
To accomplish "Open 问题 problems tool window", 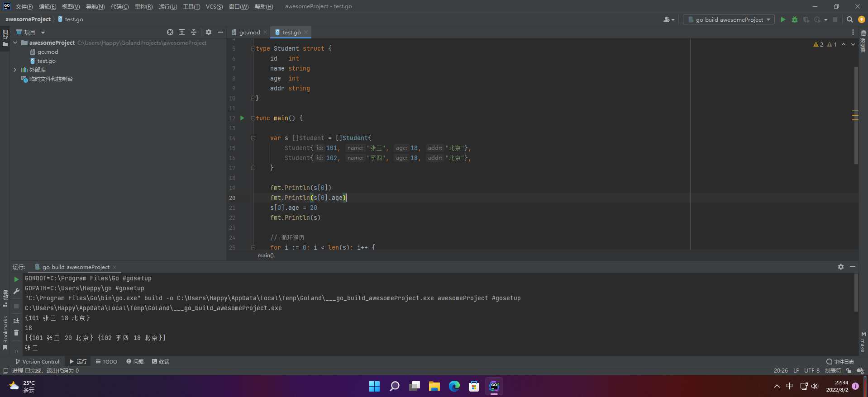I will point(135,362).
